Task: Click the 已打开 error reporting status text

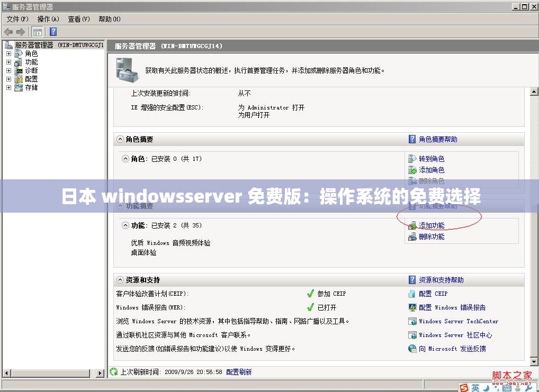Action: click(x=327, y=307)
